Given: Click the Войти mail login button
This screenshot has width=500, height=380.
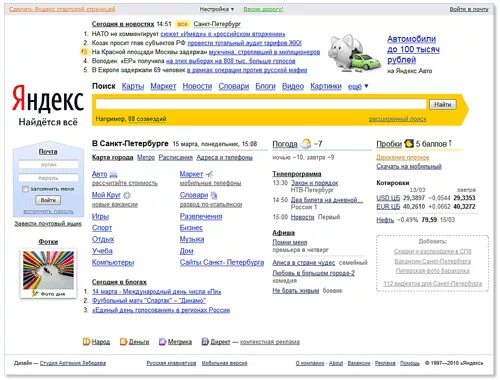Looking at the screenshot, I should [x=48, y=200].
